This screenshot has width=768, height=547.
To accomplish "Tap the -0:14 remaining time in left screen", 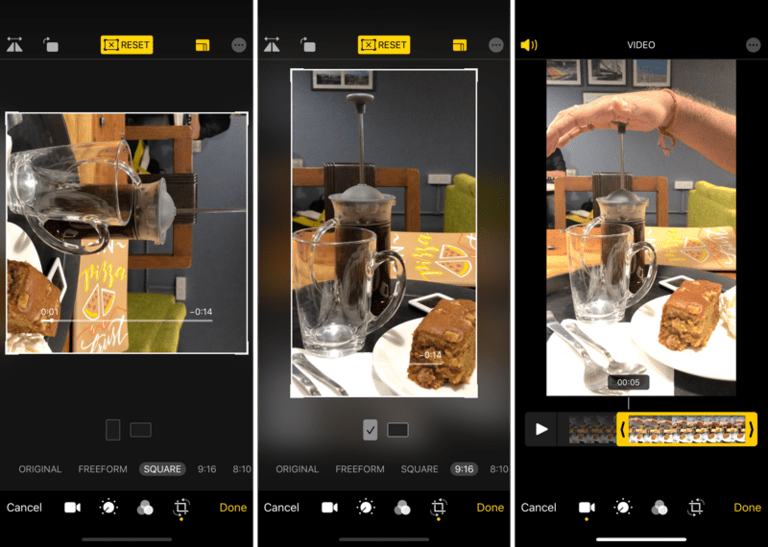I will tap(201, 311).
